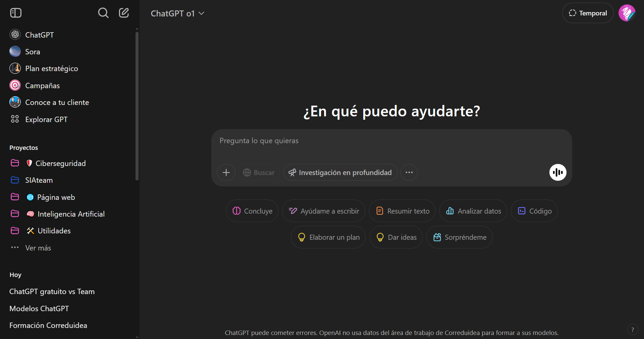
Task: Select the Sorpréndeme suggestion
Action: (x=460, y=237)
